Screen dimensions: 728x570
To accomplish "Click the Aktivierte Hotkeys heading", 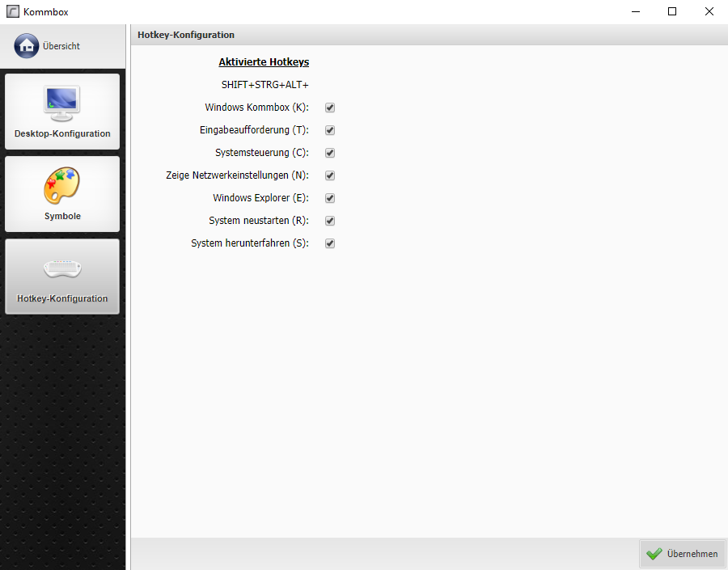I will point(264,61).
